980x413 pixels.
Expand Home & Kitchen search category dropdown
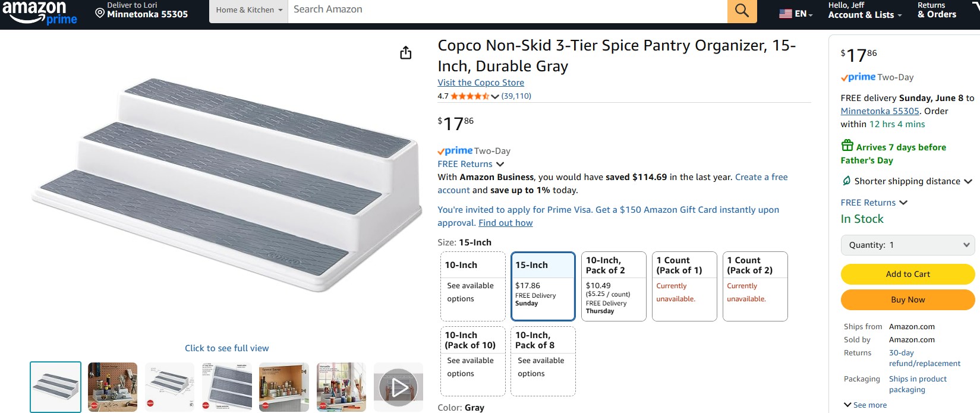tap(248, 11)
